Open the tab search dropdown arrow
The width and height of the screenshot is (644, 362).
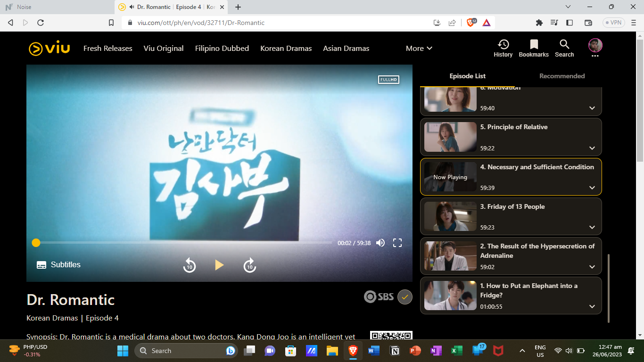point(568,7)
